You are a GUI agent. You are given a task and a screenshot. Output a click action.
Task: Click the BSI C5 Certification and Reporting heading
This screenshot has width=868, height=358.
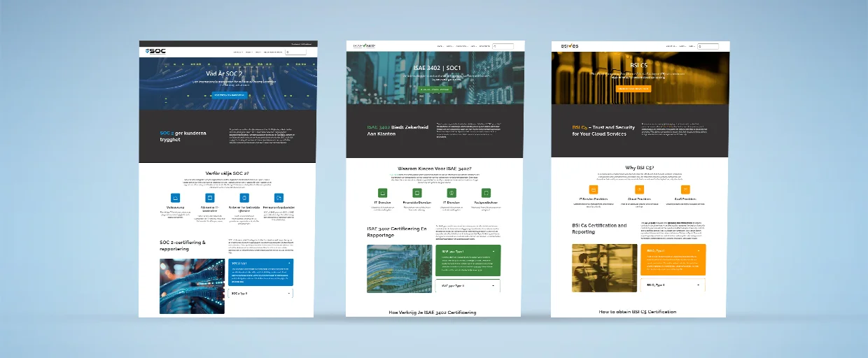(x=600, y=229)
